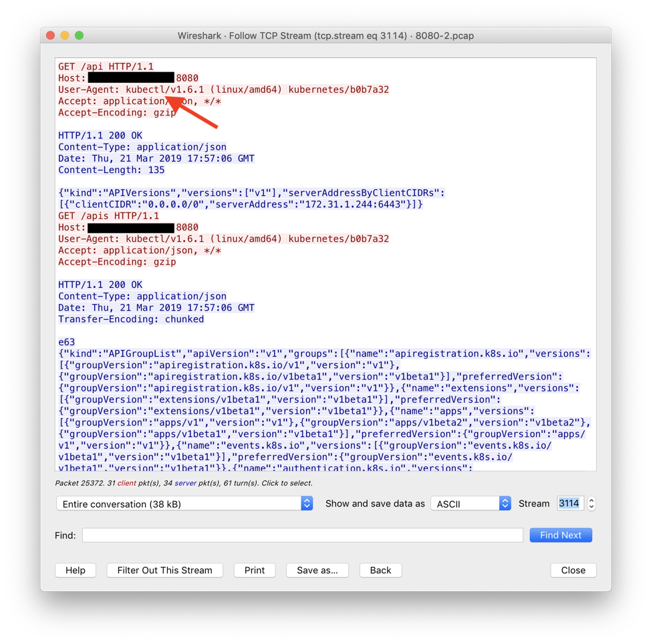Screen dimensions: 651x644
Task: Click the red close window button
Action: click(x=51, y=35)
